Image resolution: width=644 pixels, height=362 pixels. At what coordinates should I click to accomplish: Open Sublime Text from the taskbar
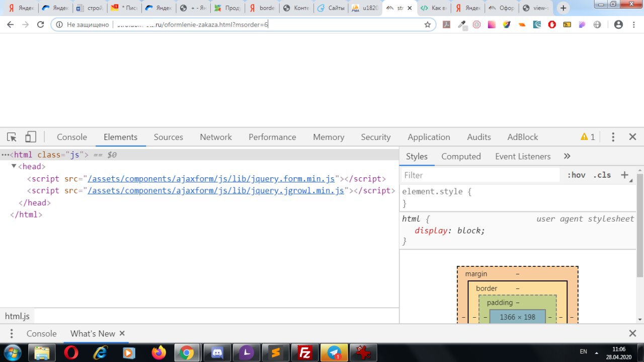coord(275,353)
